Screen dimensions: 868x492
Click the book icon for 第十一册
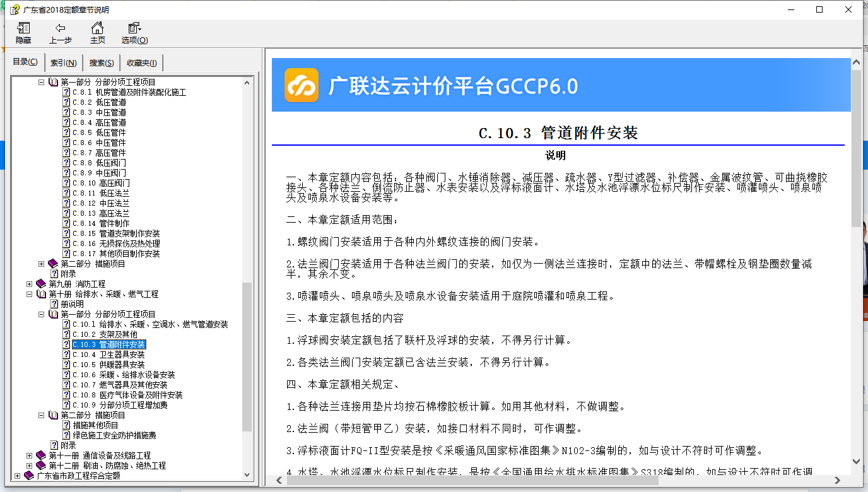42,455
